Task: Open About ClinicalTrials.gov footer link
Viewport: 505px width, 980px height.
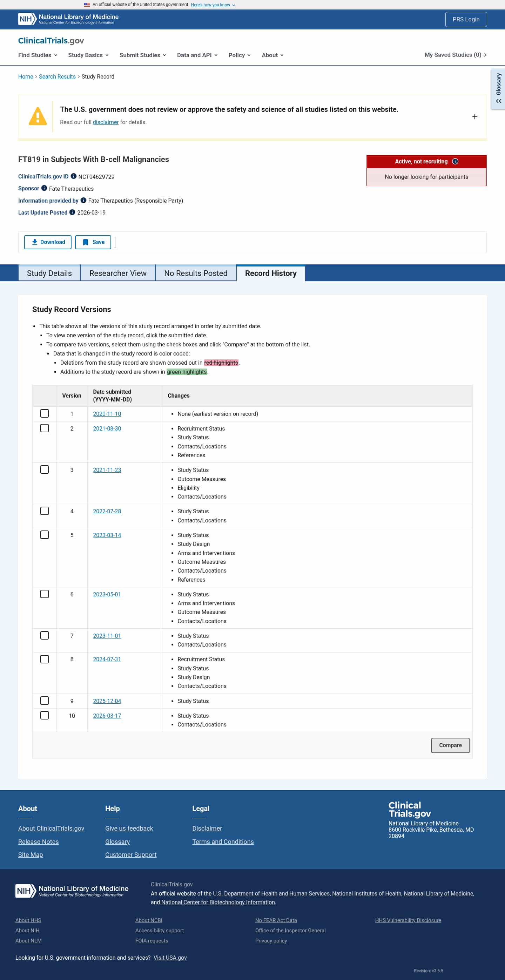Action: pyautogui.click(x=51, y=828)
